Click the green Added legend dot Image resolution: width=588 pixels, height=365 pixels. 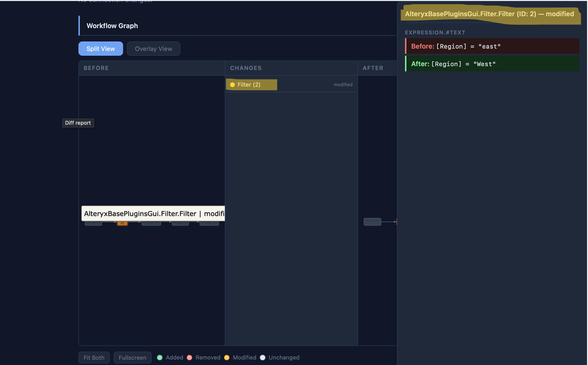[x=160, y=357]
